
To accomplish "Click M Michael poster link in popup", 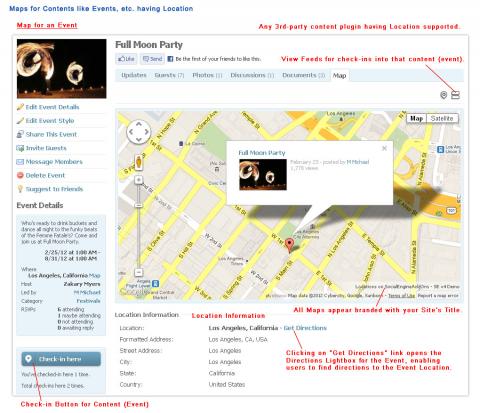I will (x=358, y=162).
